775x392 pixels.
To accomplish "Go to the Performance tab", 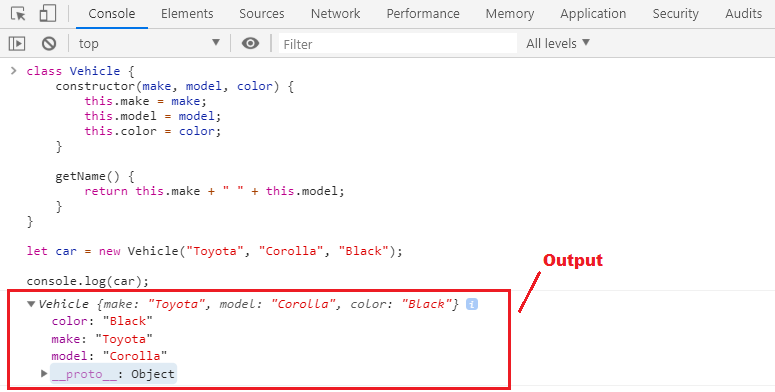I will coord(423,14).
